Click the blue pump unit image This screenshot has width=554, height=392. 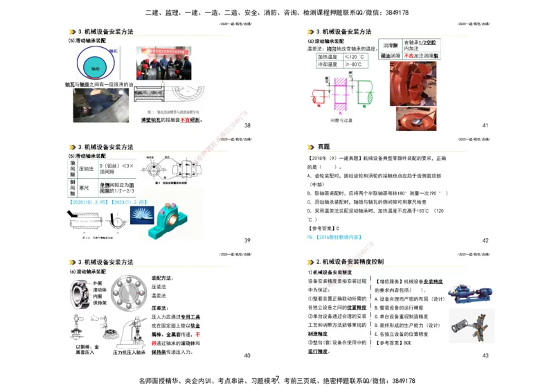(470, 294)
